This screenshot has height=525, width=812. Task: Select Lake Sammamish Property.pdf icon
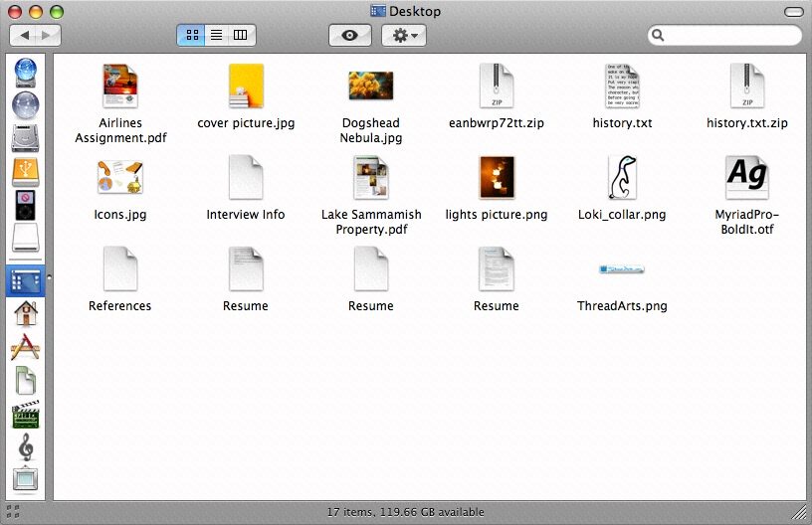371,177
